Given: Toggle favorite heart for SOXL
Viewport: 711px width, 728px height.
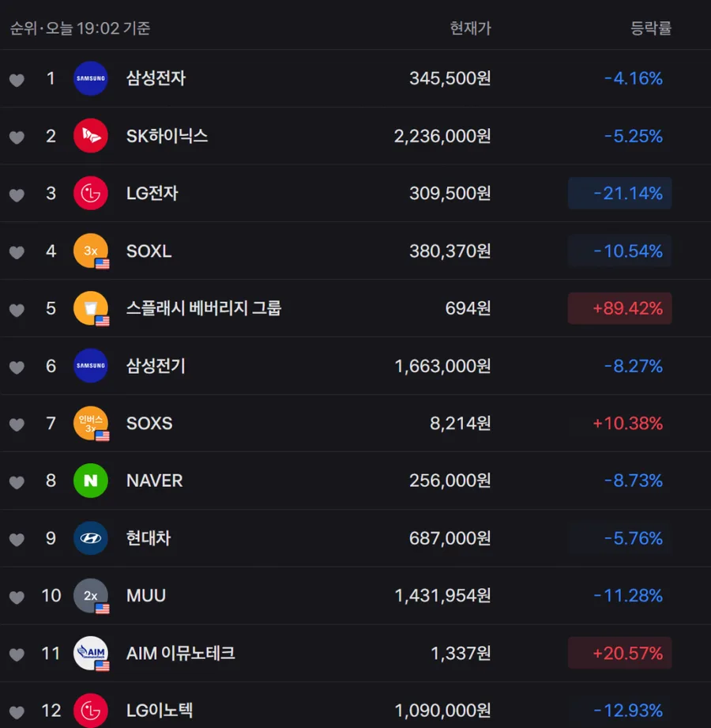Looking at the screenshot, I should [17, 253].
